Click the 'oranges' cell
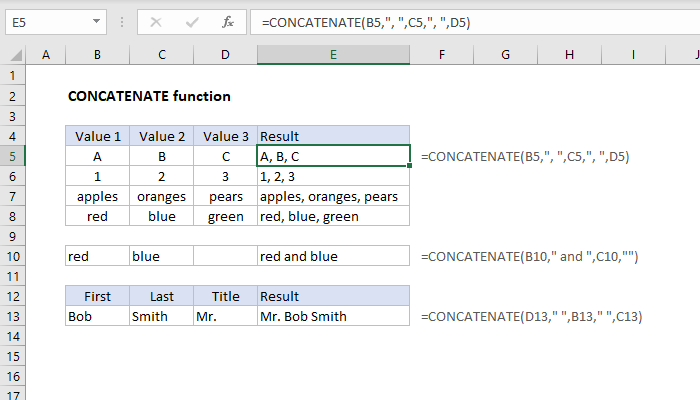The height and width of the screenshot is (400, 700). 162,196
